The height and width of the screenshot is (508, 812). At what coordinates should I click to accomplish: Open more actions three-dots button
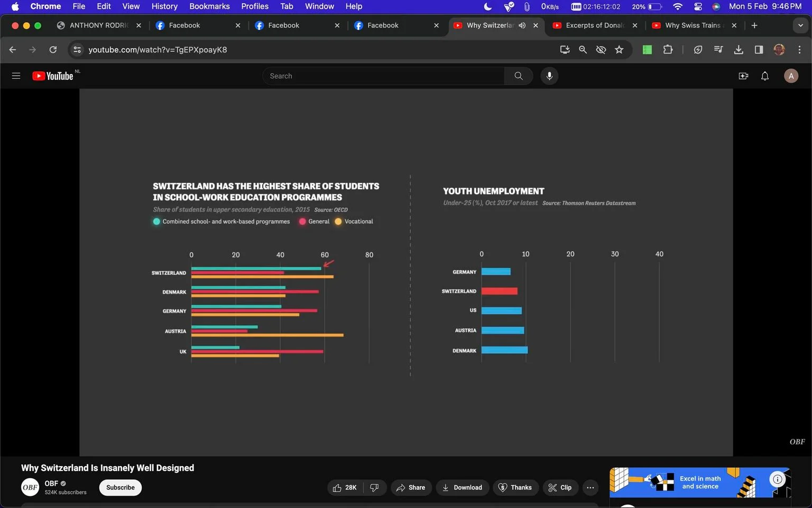pyautogui.click(x=590, y=487)
